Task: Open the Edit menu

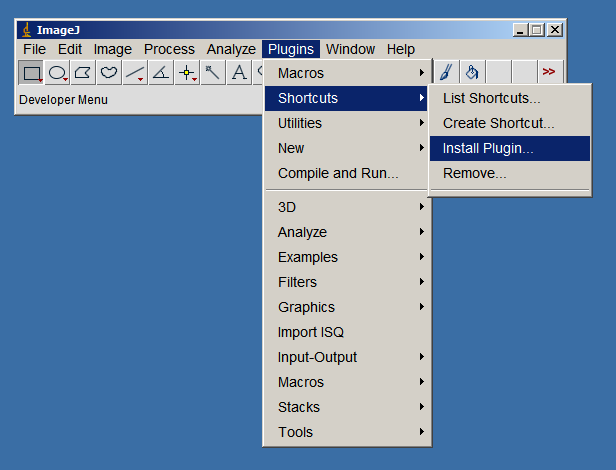Action: (x=70, y=49)
